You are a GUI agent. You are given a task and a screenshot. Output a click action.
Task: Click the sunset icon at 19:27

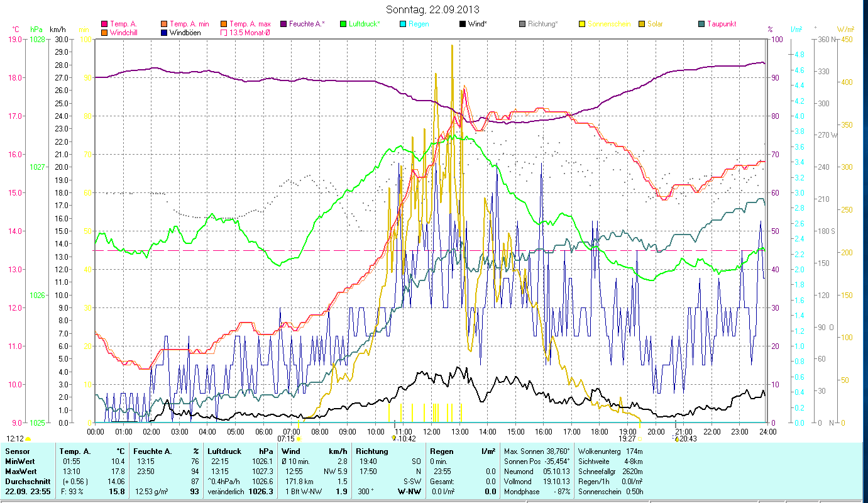(x=640, y=439)
